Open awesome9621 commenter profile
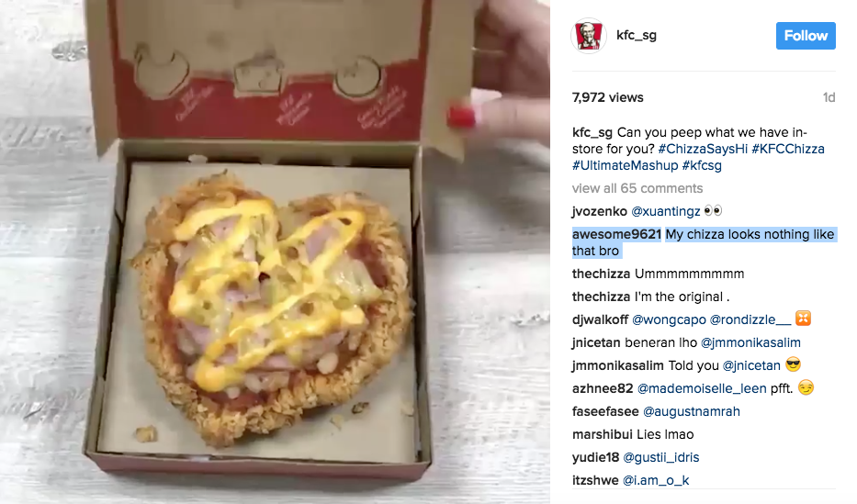Screen dimensions: 857x504 coord(616,234)
